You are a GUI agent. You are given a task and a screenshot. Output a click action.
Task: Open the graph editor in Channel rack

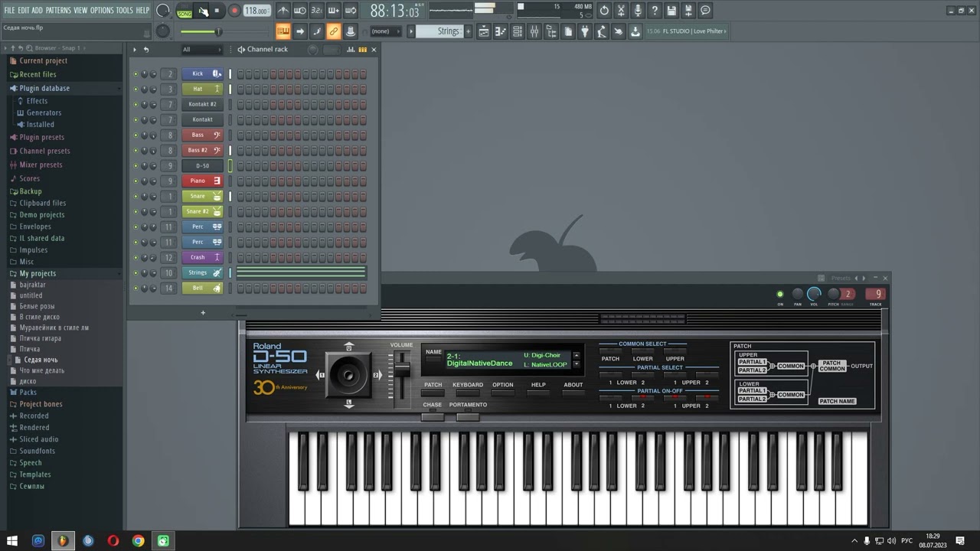coord(351,49)
